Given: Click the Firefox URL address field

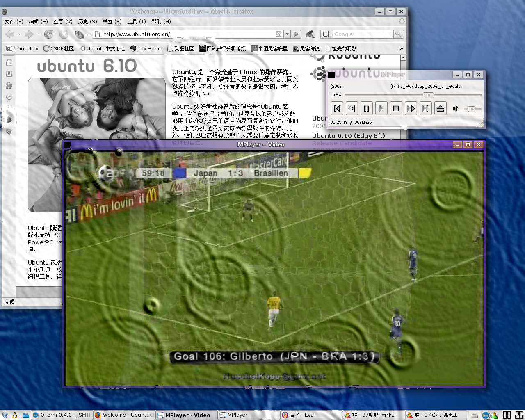Looking at the screenshot, I should tap(188, 34).
